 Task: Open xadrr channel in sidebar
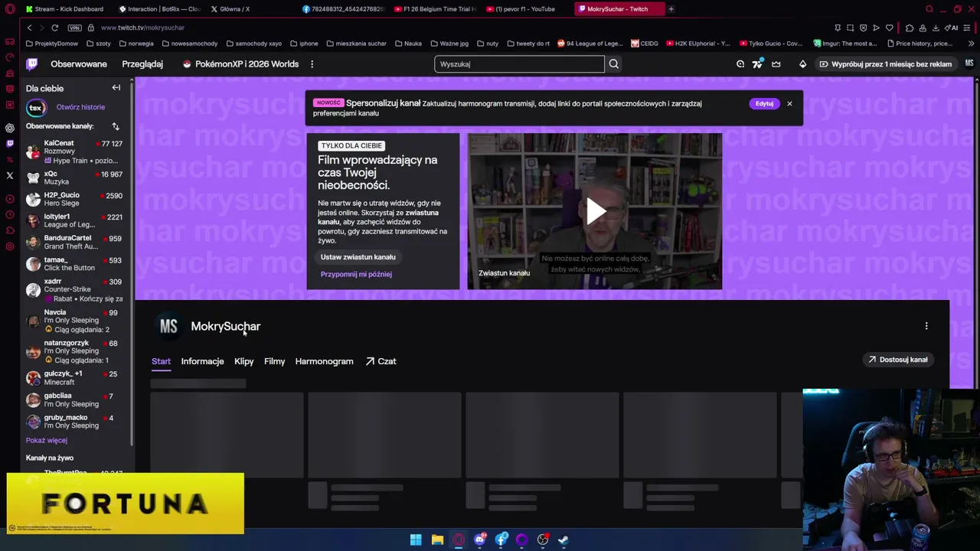point(75,290)
